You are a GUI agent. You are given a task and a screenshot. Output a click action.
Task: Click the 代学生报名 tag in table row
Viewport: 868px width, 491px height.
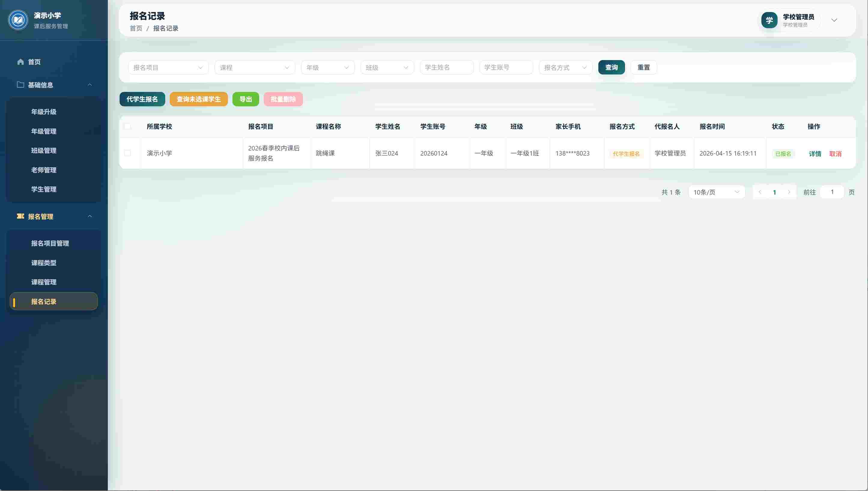click(626, 154)
